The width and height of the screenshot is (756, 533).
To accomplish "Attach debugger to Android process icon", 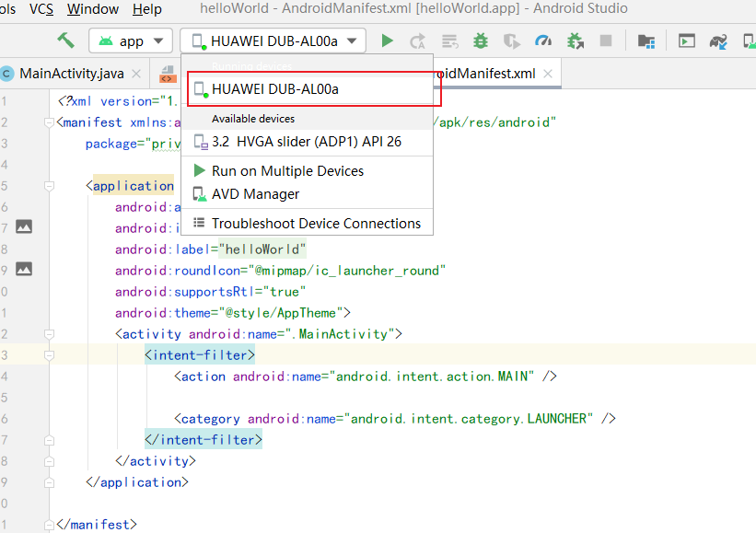I will tap(576, 41).
